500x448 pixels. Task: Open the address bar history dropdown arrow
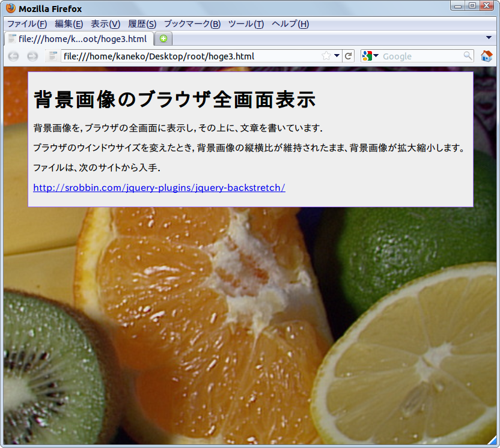pos(337,56)
